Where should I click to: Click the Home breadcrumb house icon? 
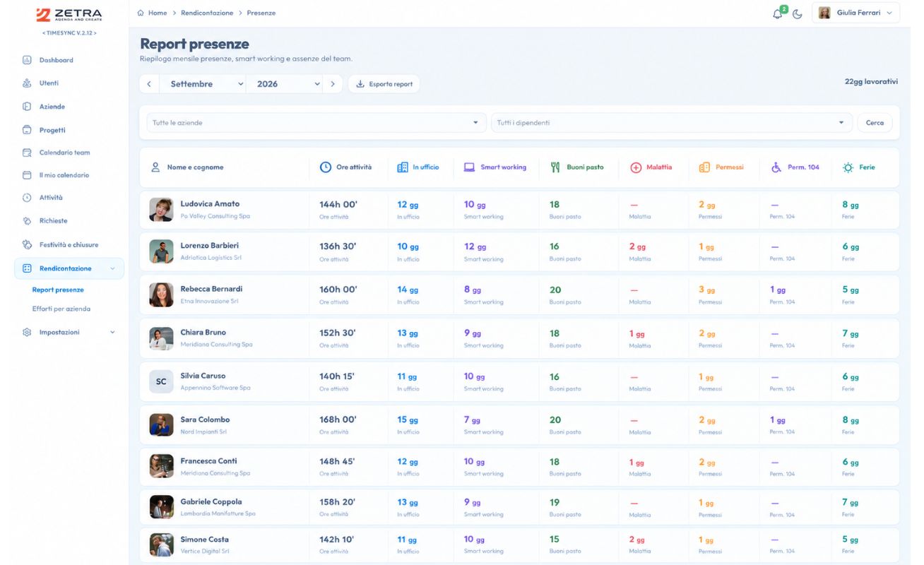pyautogui.click(x=141, y=13)
